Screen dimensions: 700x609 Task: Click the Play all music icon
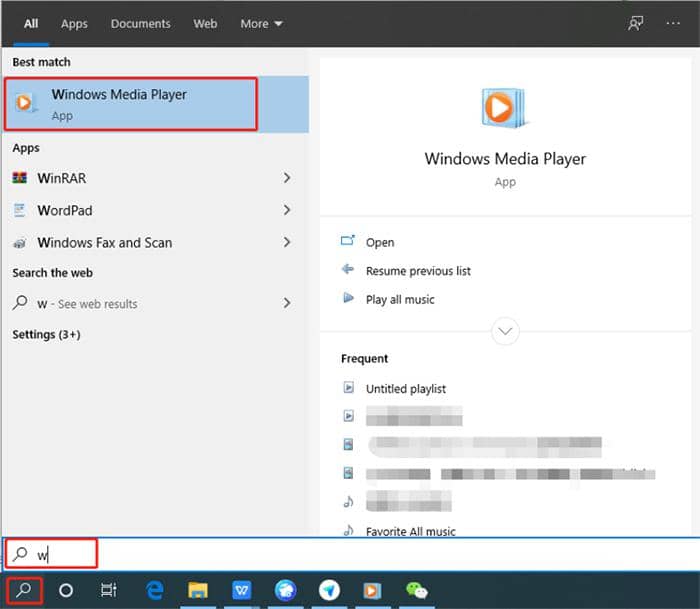pyautogui.click(x=348, y=298)
